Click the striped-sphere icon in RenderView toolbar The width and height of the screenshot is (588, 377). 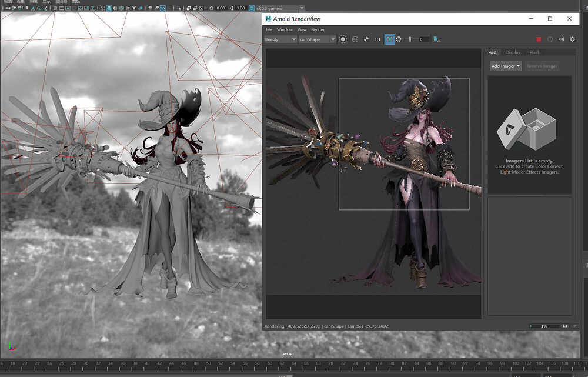coord(355,39)
